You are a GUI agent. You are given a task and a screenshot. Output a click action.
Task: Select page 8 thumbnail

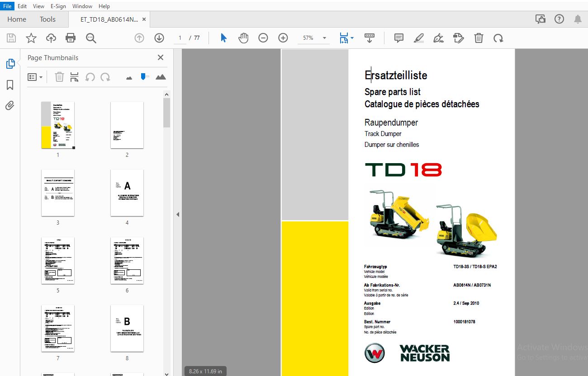(127, 329)
